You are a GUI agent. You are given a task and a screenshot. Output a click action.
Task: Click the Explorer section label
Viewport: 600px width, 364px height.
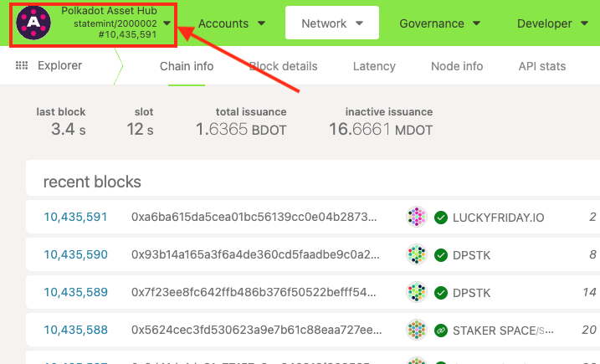(x=59, y=65)
